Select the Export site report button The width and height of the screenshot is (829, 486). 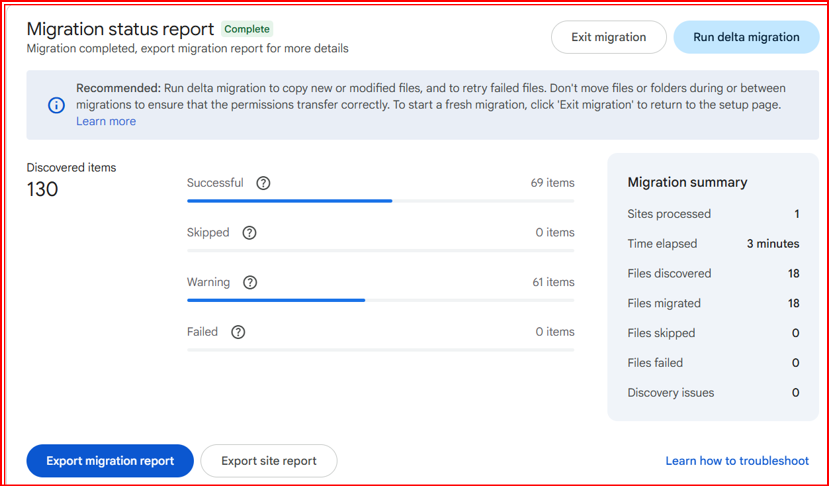coord(269,461)
